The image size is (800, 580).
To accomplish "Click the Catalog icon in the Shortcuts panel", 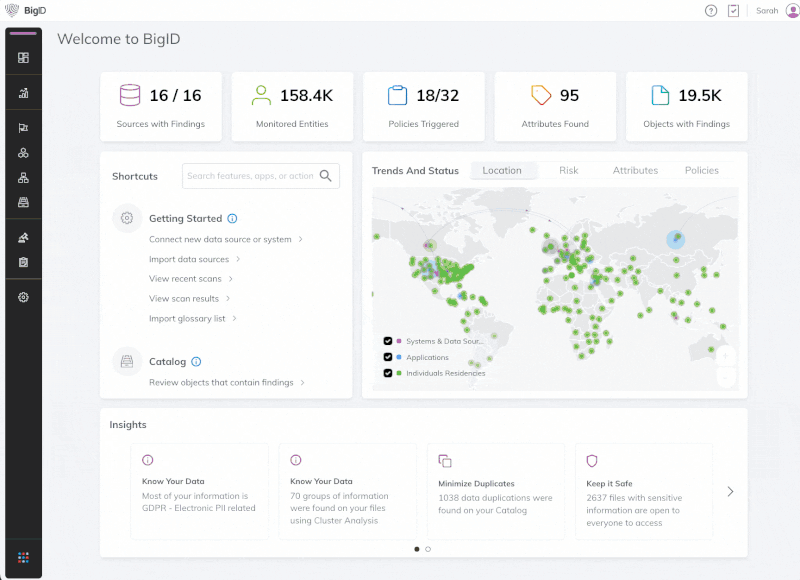I will tap(127, 361).
